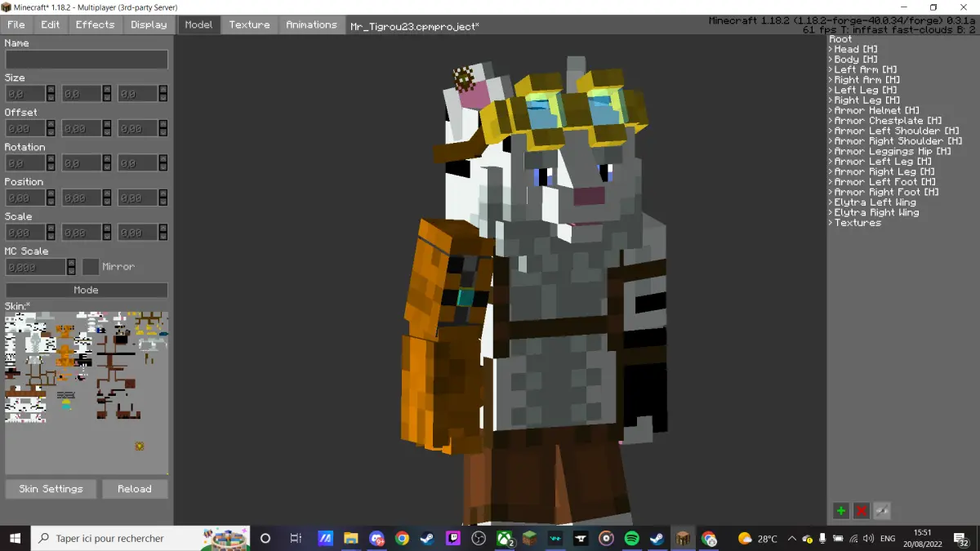Open the Effects menu
This screenshot has height=551, width=980.
pyautogui.click(x=96, y=24)
